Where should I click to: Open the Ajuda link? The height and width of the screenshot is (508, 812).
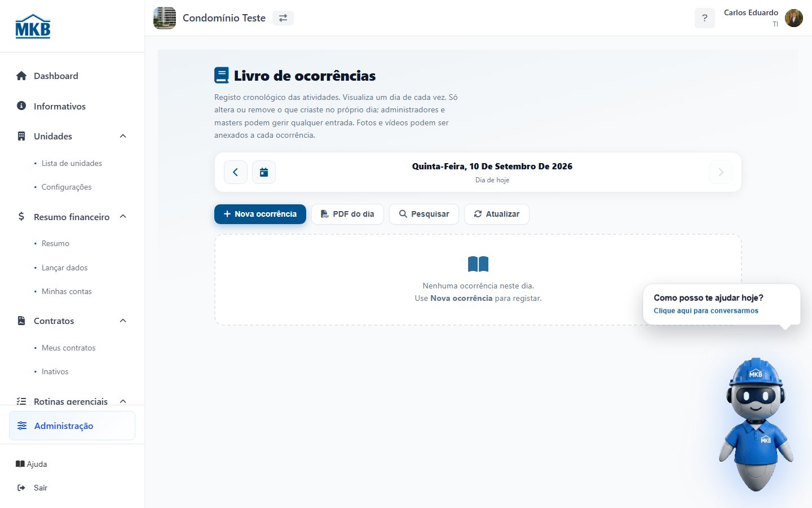pyautogui.click(x=32, y=464)
